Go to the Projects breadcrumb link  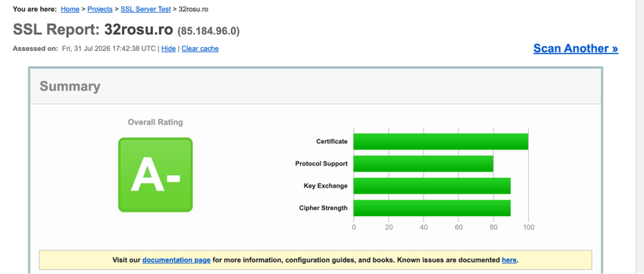click(x=100, y=9)
